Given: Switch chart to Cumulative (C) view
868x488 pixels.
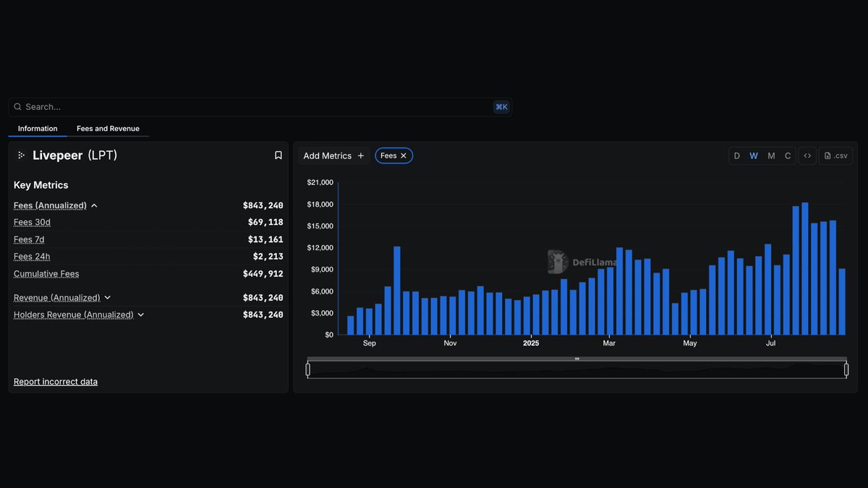Looking at the screenshot, I should pyautogui.click(x=788, y=155).
